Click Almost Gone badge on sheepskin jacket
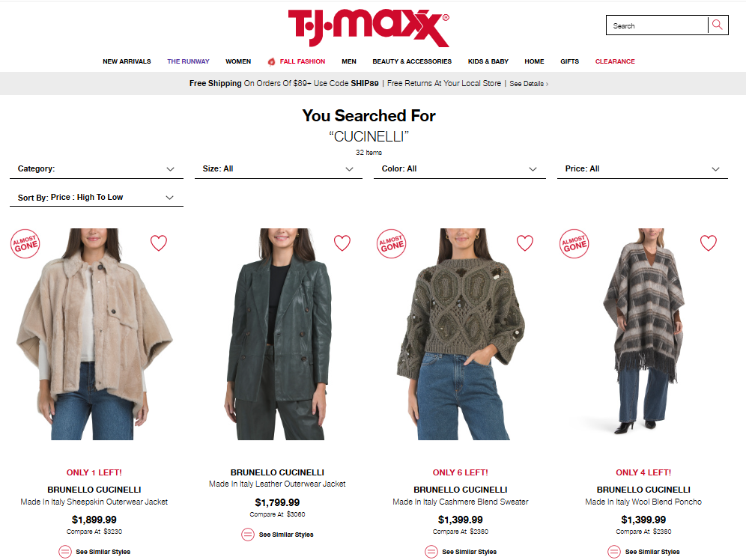This screenshot has height=560, width=746. click(x=25, y=244)
